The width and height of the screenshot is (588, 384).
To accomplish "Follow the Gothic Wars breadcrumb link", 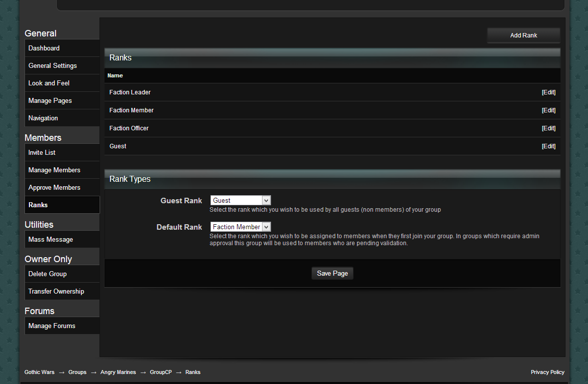I will (39, 372).
